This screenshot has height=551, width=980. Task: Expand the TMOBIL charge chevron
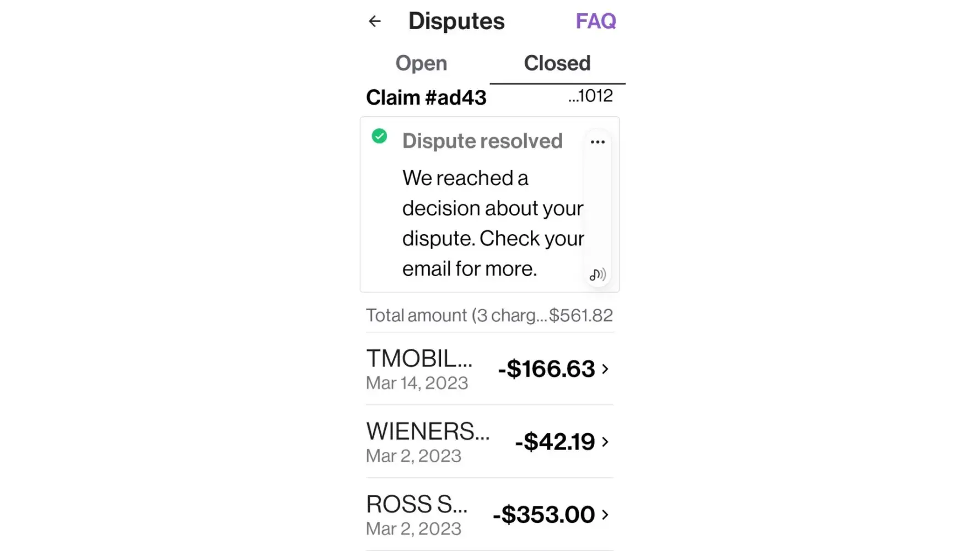[x=605, y=369]
